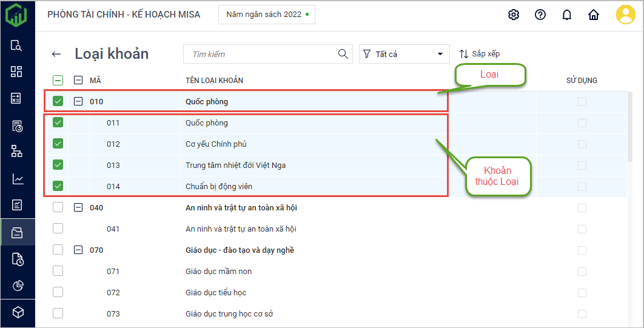Screen dimensions: 644x328
Task: Collapse the 010 Quốc phòng group
Action: pyautogui.click(x=78, y=101)
